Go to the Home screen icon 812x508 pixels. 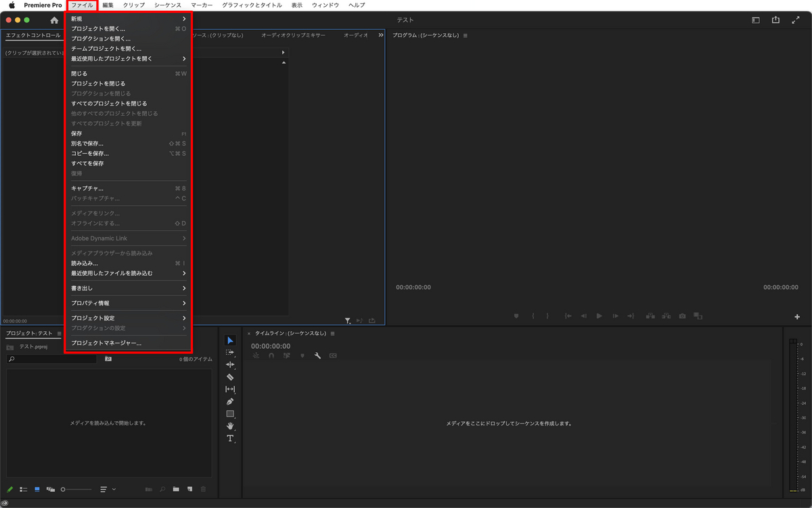[x=54, y=20]
